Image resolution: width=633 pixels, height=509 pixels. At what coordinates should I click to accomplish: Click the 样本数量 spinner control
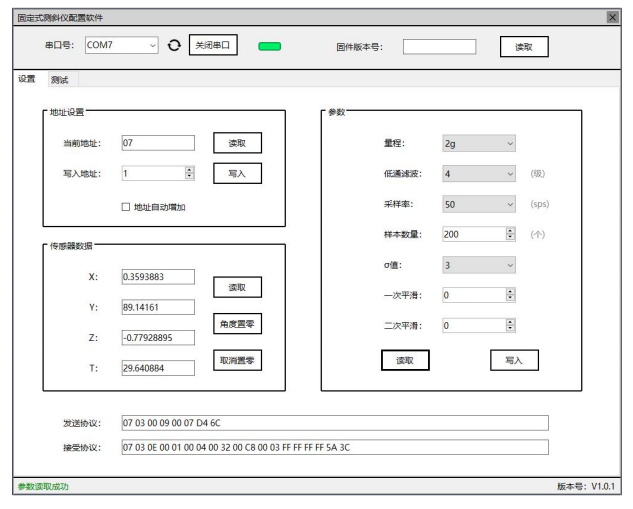tap(511, 234)
